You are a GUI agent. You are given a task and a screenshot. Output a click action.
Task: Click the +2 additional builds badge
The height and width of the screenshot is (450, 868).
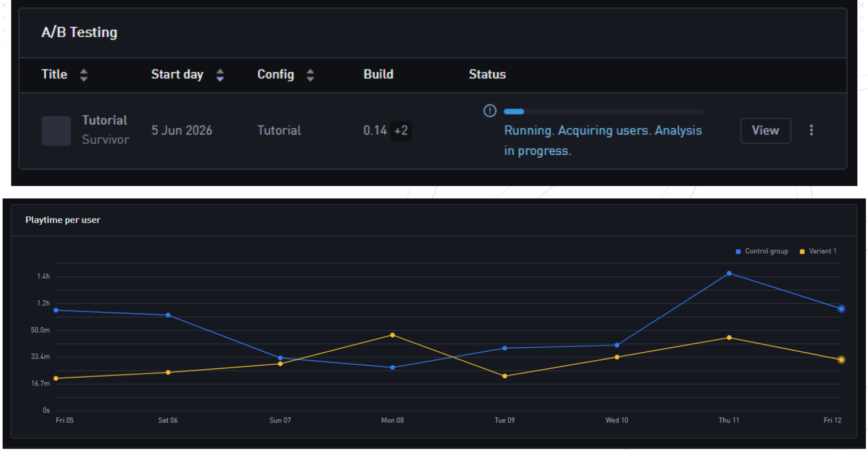click(x=401, y=130)
